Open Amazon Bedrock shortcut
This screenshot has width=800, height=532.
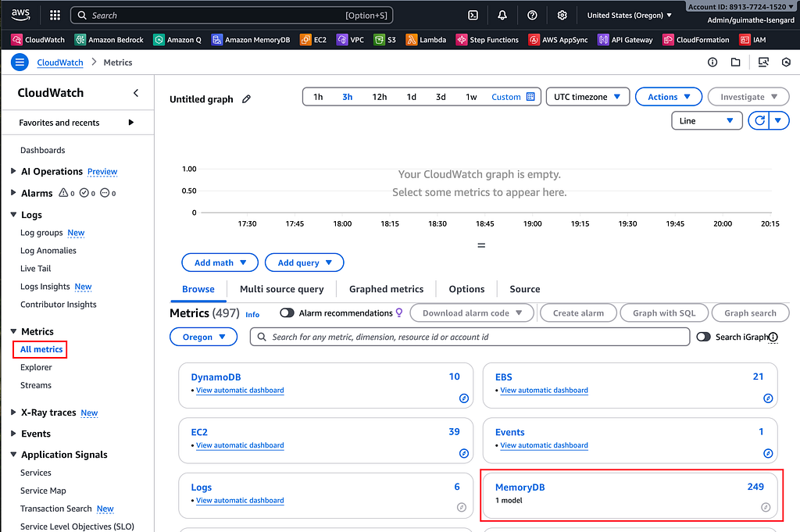[109, 39]
